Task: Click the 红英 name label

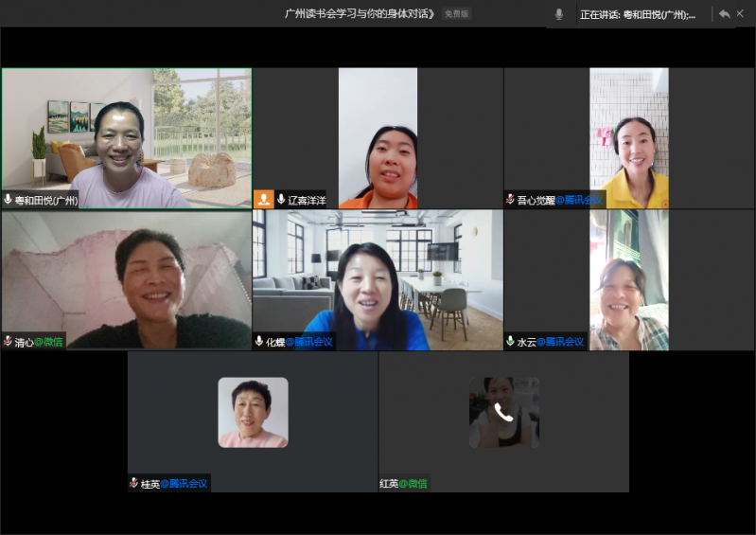Action: pos(389,483)
